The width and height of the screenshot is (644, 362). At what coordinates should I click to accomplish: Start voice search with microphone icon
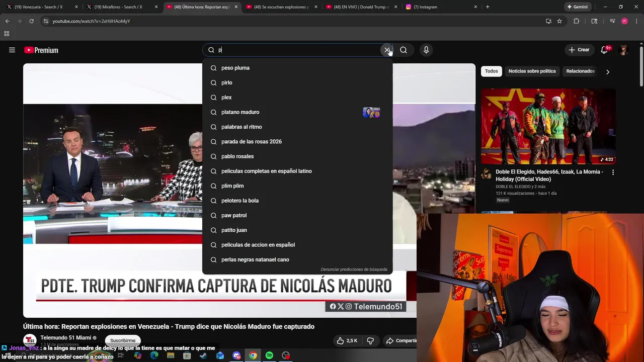point(426,50)
